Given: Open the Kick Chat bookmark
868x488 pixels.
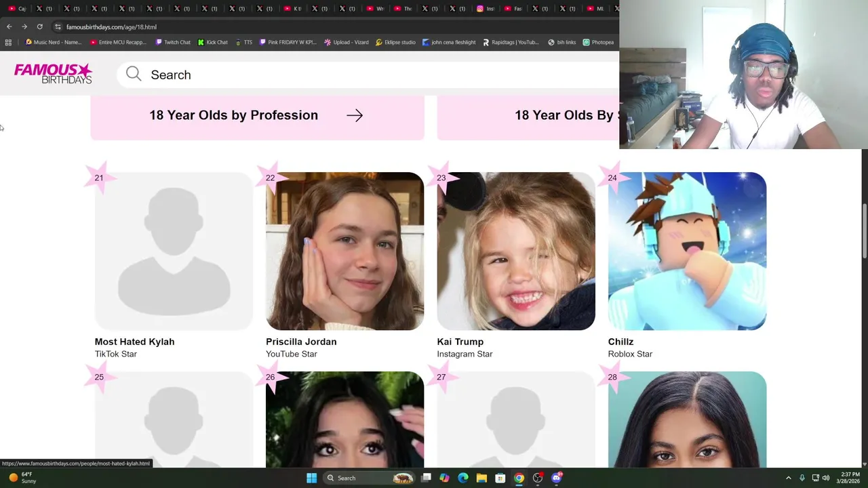Looking at the screenshot, I should (213, 42).
